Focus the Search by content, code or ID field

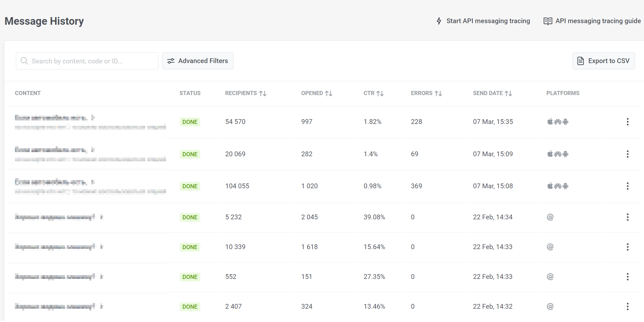(92, 61)
